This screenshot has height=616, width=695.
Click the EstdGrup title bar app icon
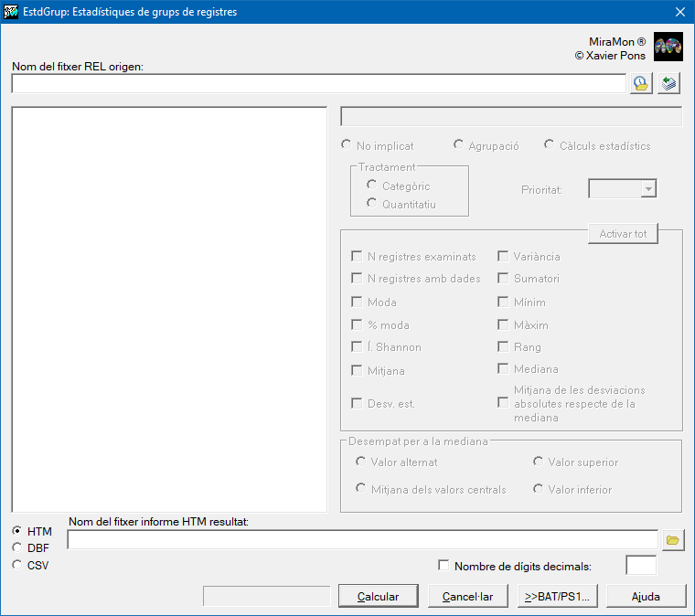11,12
